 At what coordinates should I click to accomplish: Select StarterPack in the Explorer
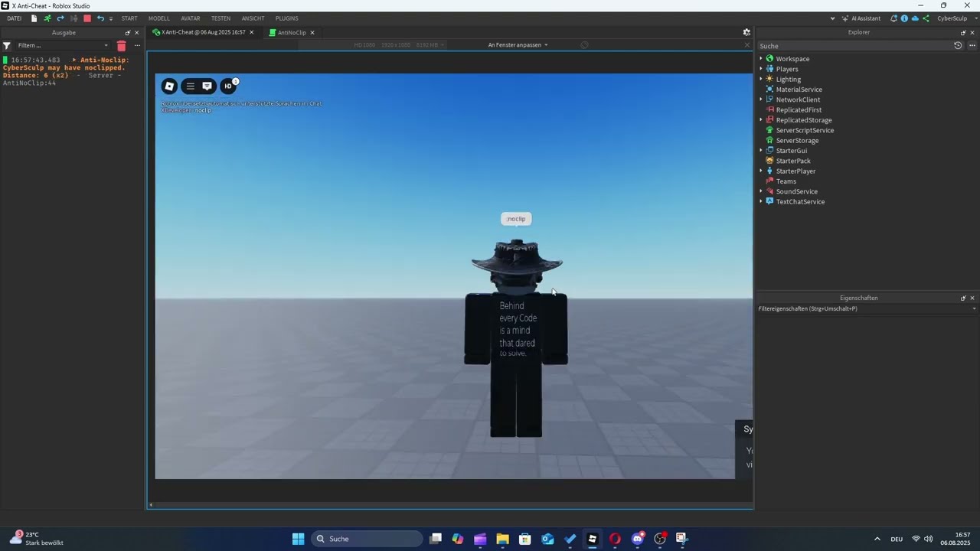pos(793,161)
